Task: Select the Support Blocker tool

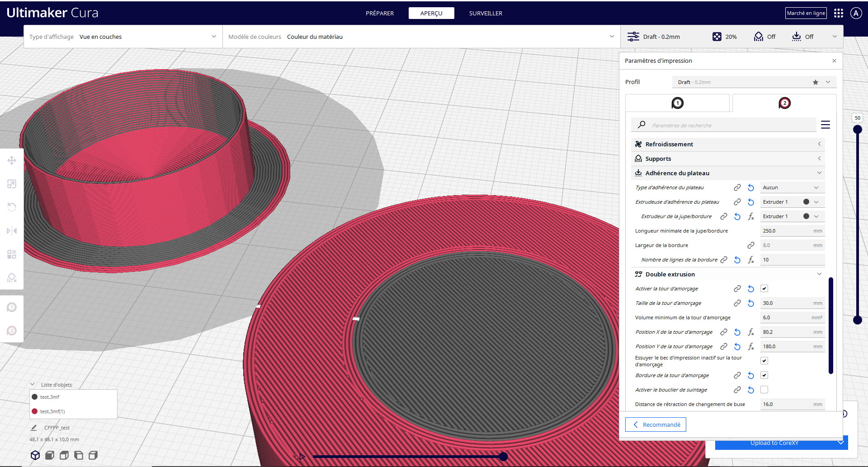Action: [12, 278]
